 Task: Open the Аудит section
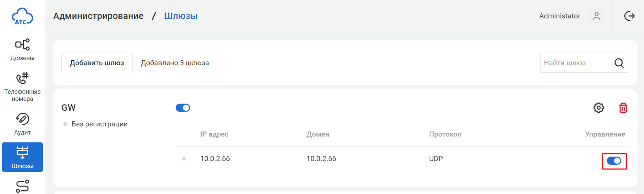tap(22, 124)
